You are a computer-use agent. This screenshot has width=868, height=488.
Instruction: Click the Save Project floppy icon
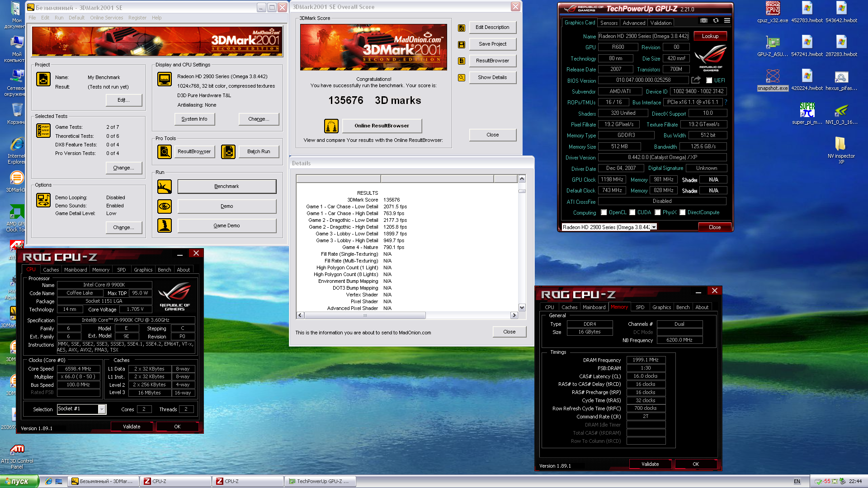462,44
